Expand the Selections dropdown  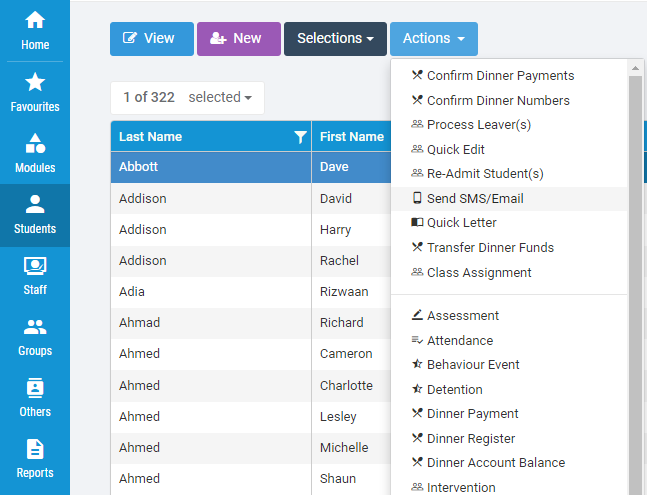click(x=335, y=39)
